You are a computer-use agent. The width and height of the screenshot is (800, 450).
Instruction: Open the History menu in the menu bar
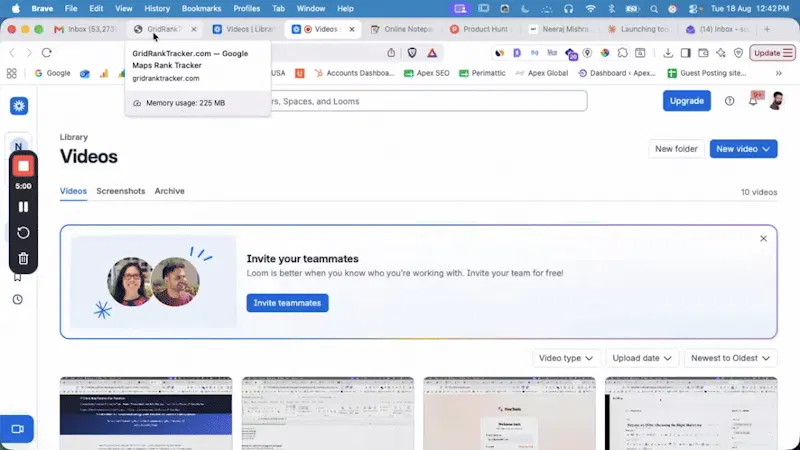[x=157, y=9]
